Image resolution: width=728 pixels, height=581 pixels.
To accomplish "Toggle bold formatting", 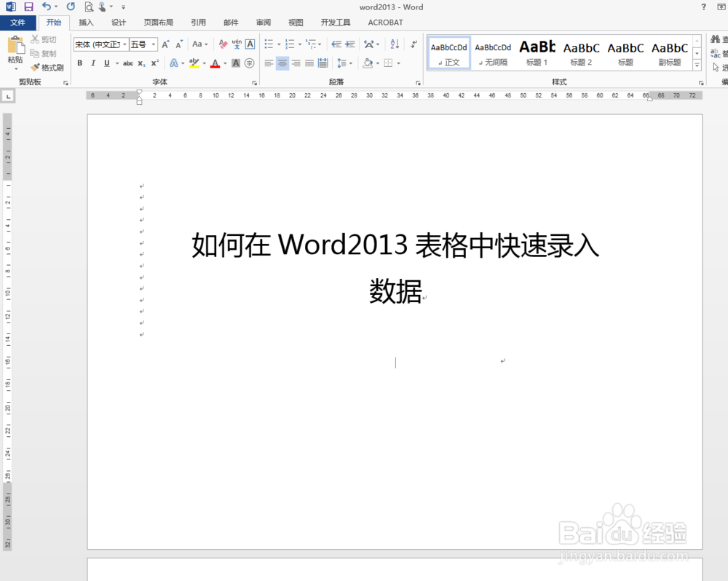I will click(x=80, y=63).
